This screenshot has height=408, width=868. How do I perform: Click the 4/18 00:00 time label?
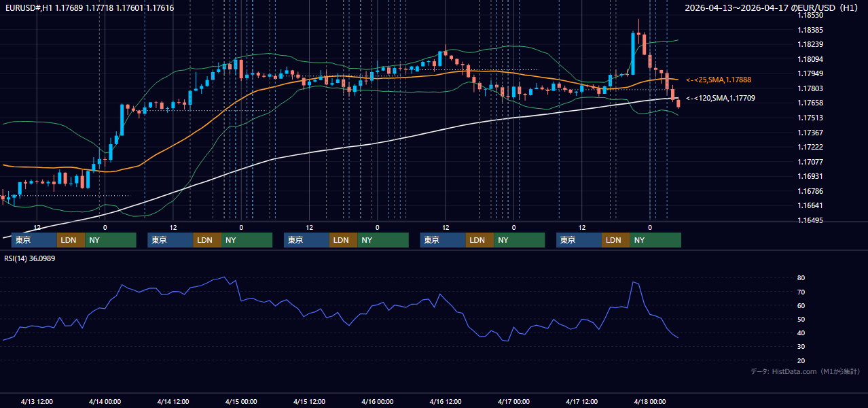[x=649, y=402]
